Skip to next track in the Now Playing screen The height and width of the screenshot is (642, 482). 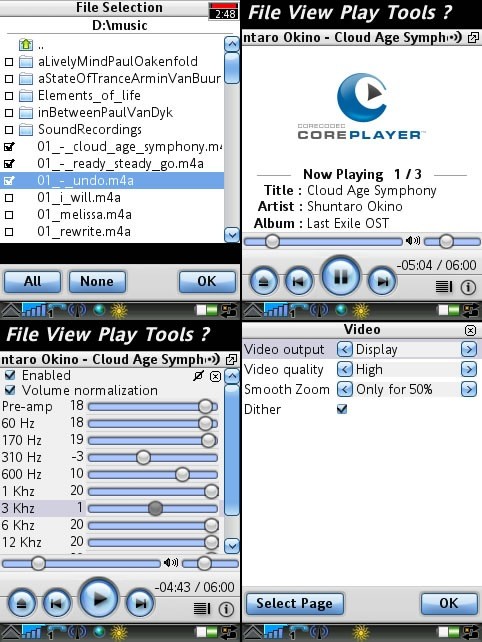[x=382, y=281]
